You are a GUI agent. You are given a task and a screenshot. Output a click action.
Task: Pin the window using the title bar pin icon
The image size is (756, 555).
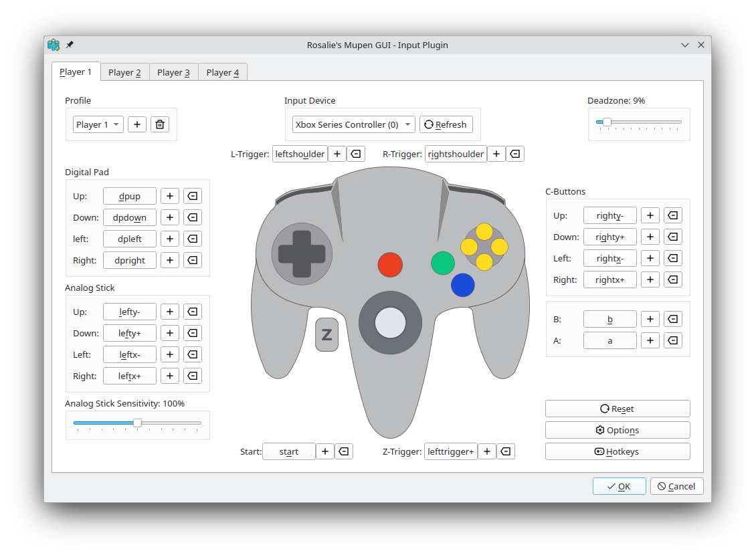coord(70,45)
